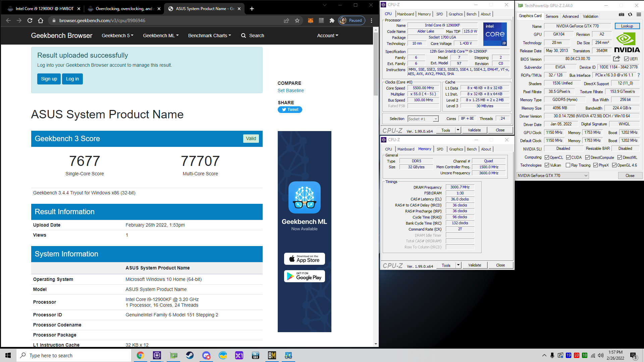
Task: Open Chrome from the taskbar
Action: (x=140, y=355)
